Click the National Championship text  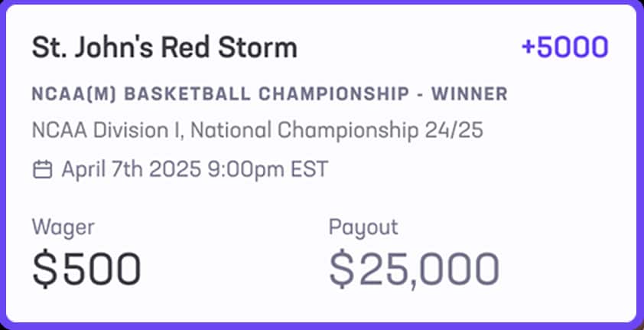click(x=305, y=130)
